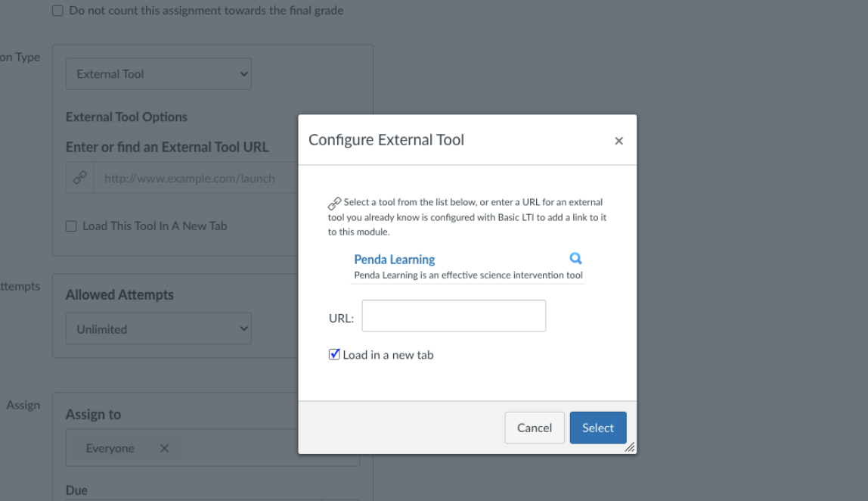Uncheck Load in a new tab
Viewport: 868px width, 501px height.
(333, 355)
